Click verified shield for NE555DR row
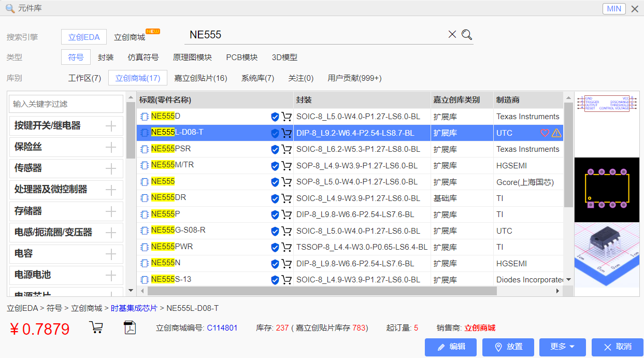This screenshot has height=358, width=644. tap(275, 198)
